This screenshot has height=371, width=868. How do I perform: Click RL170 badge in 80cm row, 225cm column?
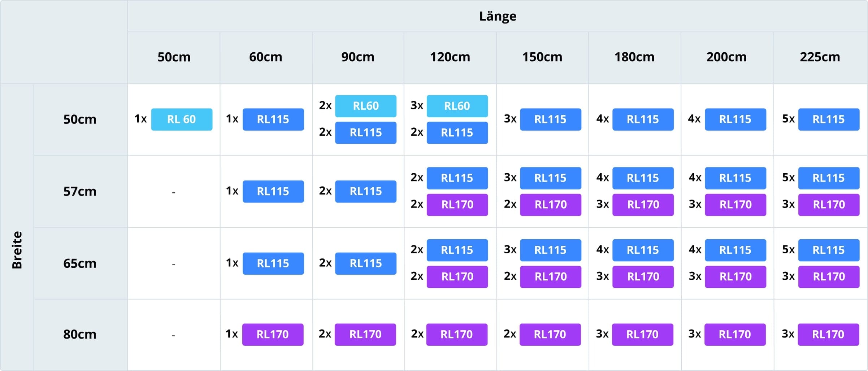pyautogui.click(x=828, y=335)
